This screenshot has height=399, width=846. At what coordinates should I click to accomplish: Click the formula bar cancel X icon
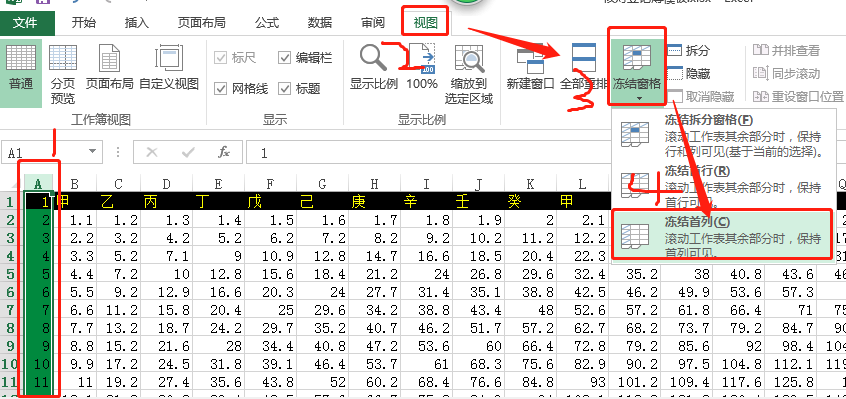point(152,153)
